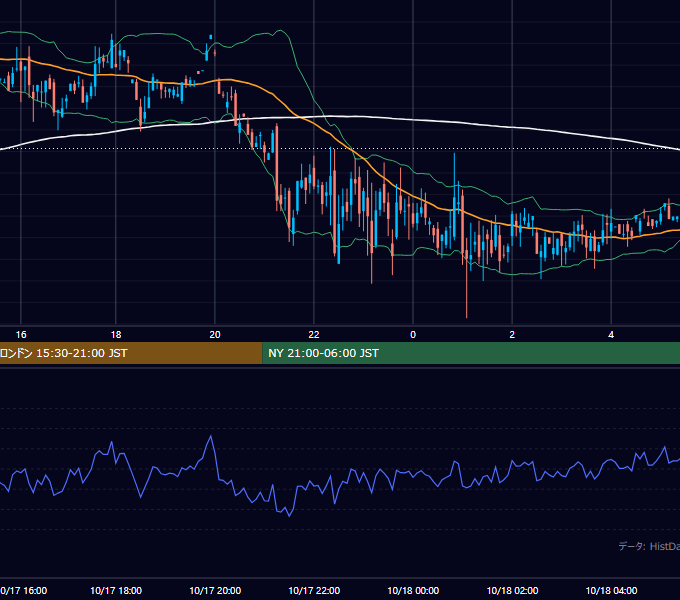680x600 pixels.
Task: Click the 10/18 02:00 date label
Action: click(512, 590)
